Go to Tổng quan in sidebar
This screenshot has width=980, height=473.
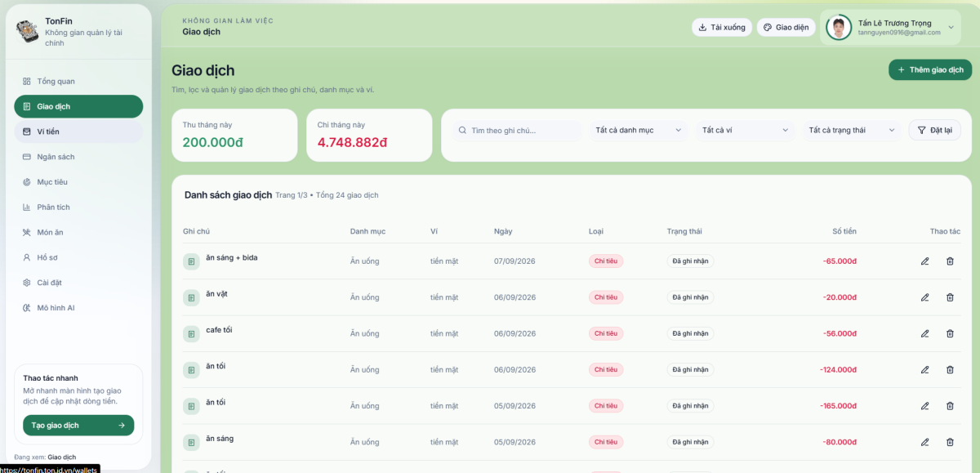78,81
